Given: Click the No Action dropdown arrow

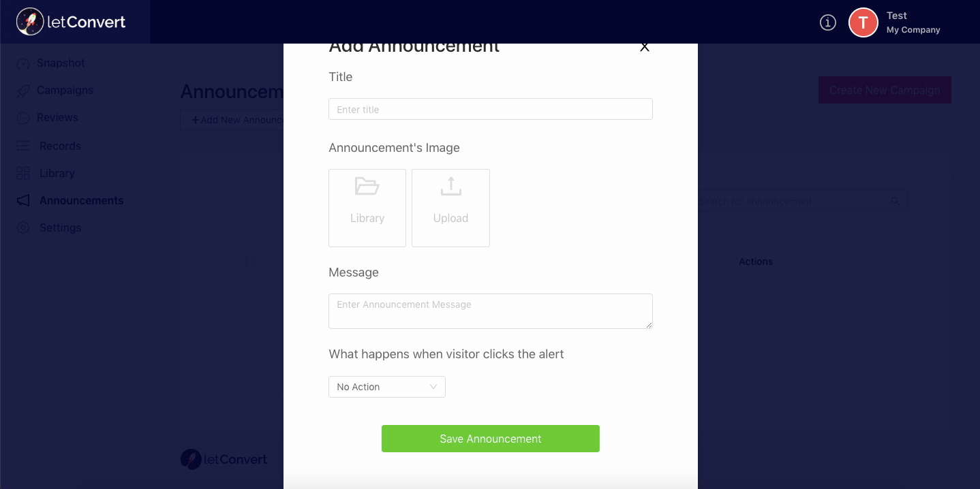Looking at the screenshot, I should click(433, 387).
